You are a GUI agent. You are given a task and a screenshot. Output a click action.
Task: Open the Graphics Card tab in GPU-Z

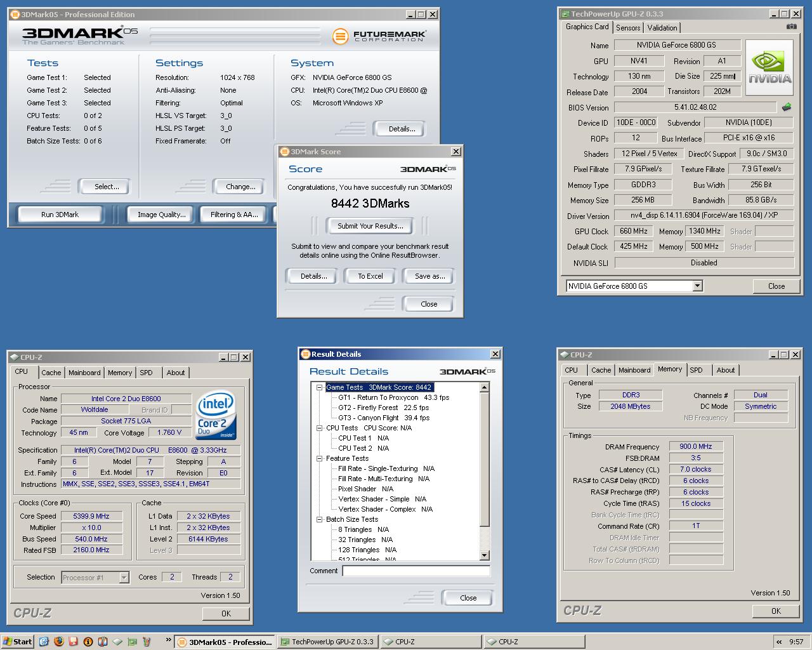(x=587, y=27)
